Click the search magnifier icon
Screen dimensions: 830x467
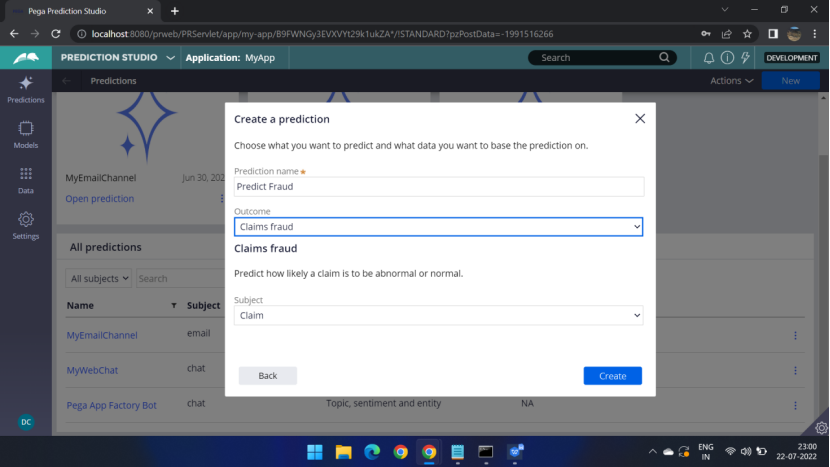(664, 57)
